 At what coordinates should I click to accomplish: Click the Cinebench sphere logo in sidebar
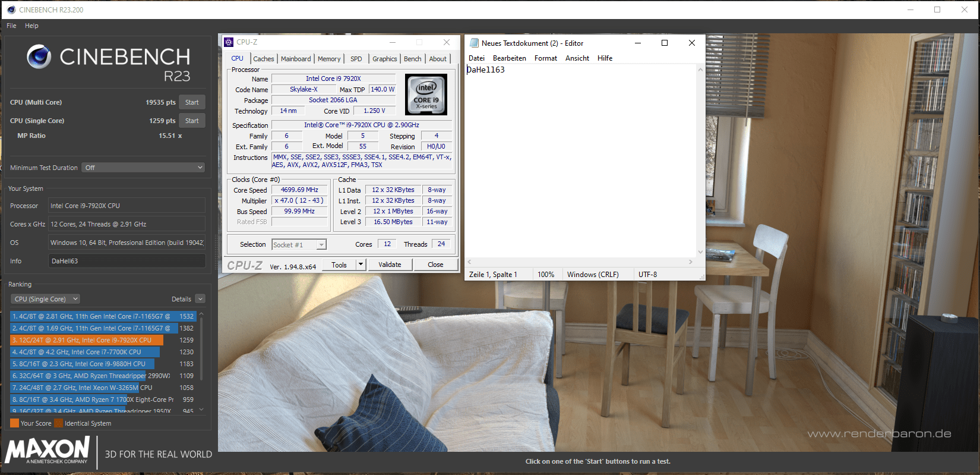pyautogui.click(x=39, y=56)
